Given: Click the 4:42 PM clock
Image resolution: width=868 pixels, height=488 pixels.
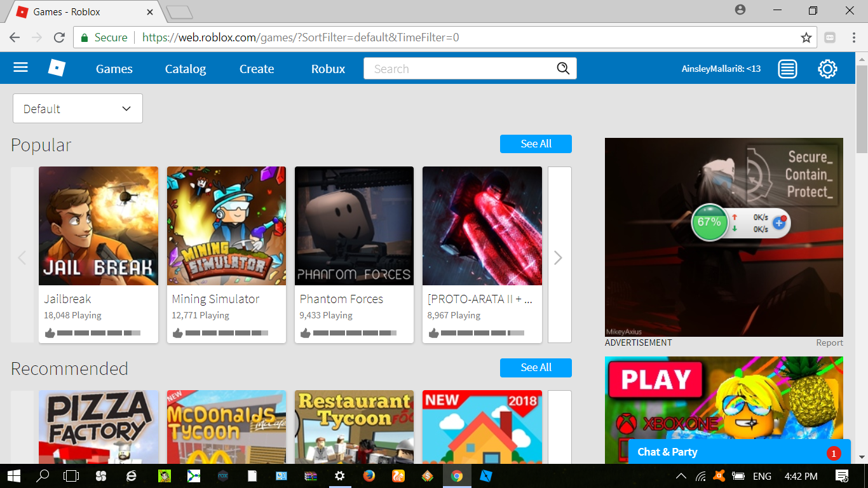Looking at the screenshot, I should (x=801, y=476).
